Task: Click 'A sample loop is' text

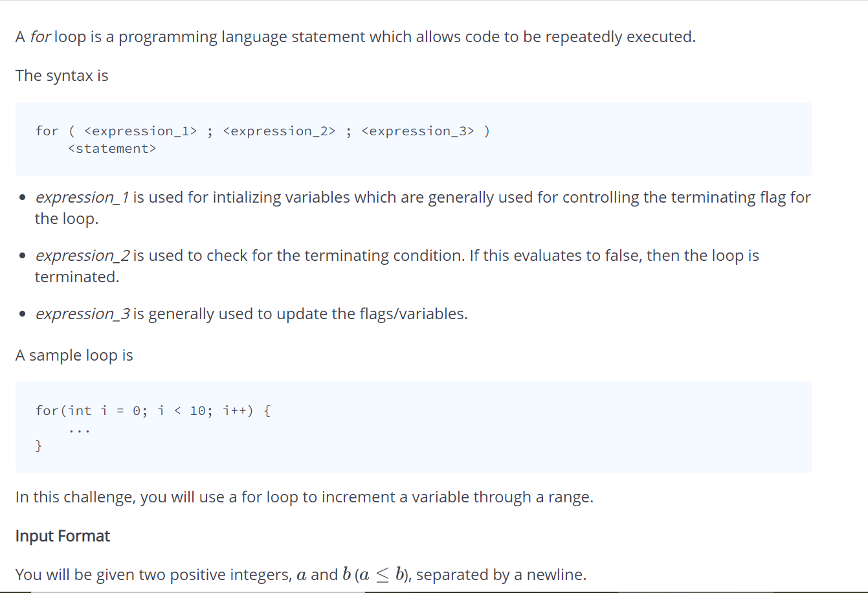Action: [74, 355]
